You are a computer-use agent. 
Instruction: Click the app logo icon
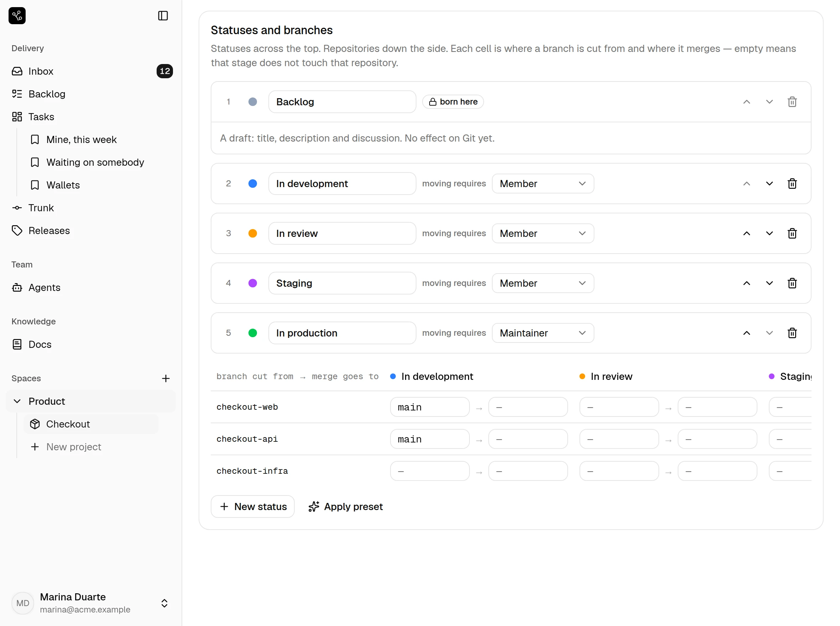point(17,16)
